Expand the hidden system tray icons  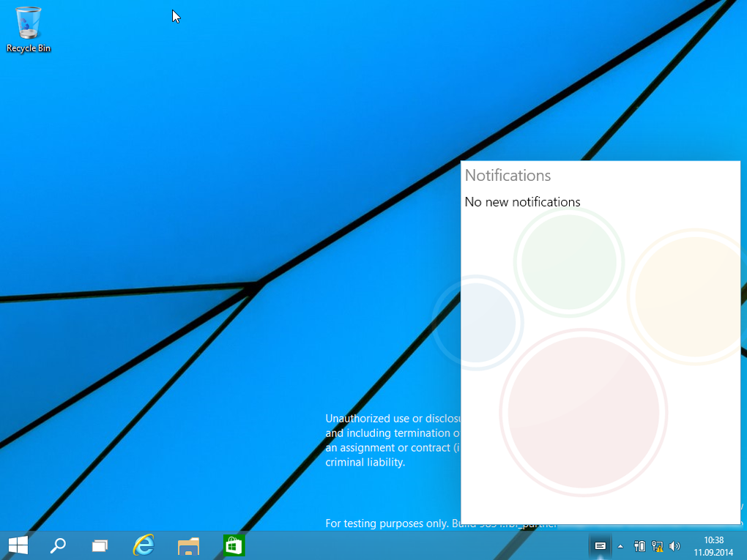tap(620, 546)
